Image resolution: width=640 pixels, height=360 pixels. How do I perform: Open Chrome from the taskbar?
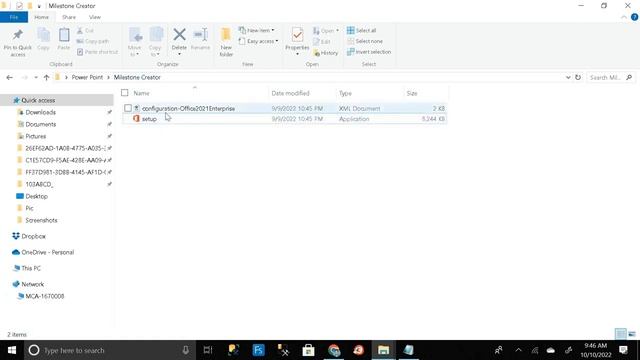pyautogui.click(x=333, y=350)
